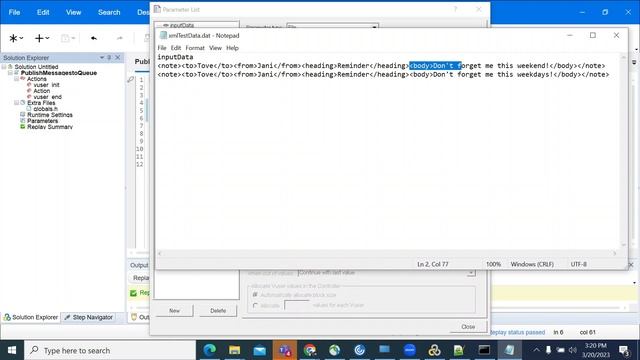Open dropdown next to plus toolbar icon
Viewport: 640px width, 360px height.
pos(47,38)
